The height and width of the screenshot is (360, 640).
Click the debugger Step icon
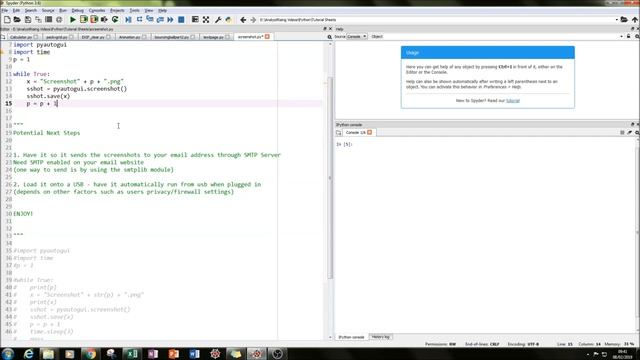[140, 20]
